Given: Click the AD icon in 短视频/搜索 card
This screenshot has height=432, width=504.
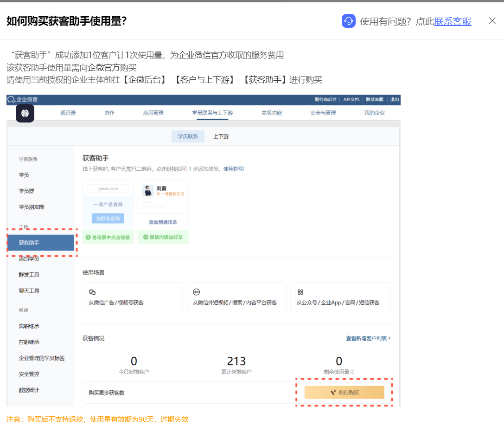Looking at the screenshot, I should coord(196,292).
